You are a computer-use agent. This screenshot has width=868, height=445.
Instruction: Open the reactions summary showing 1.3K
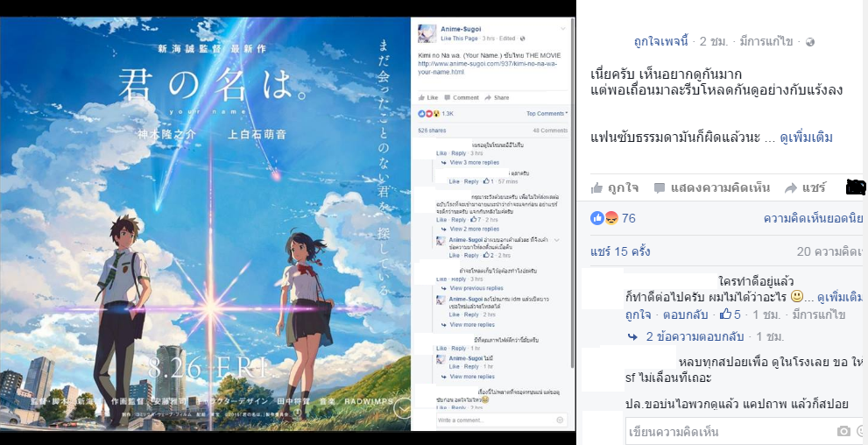435,114
